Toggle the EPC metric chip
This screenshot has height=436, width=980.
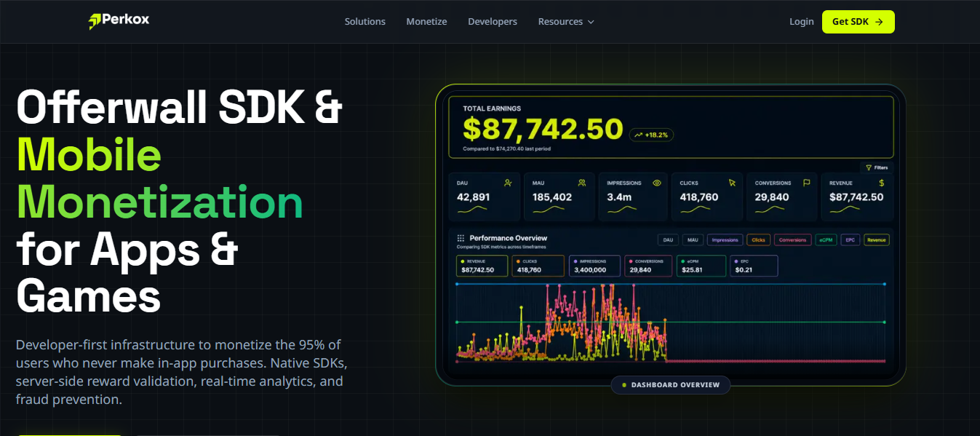[850, 239]
